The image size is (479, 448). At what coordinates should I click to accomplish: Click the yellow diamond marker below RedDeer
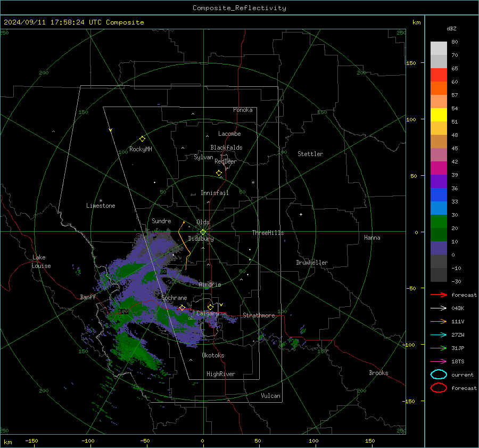(219, 173)
